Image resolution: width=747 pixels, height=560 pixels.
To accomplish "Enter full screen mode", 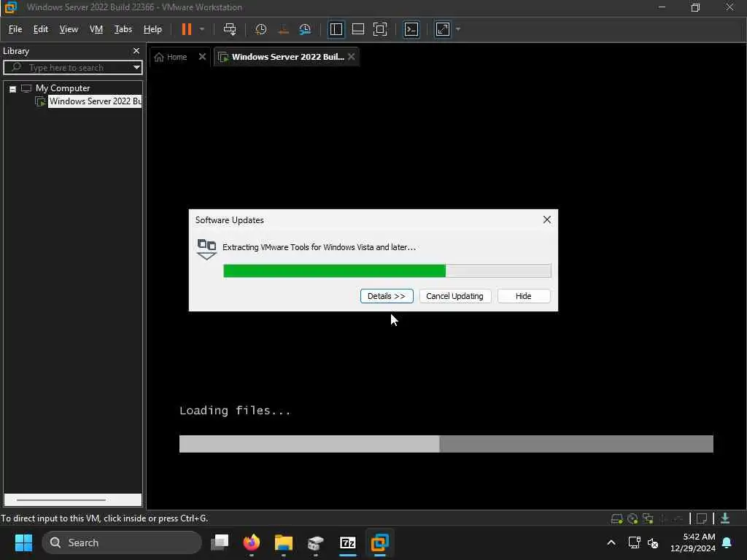I will (379, 29).
